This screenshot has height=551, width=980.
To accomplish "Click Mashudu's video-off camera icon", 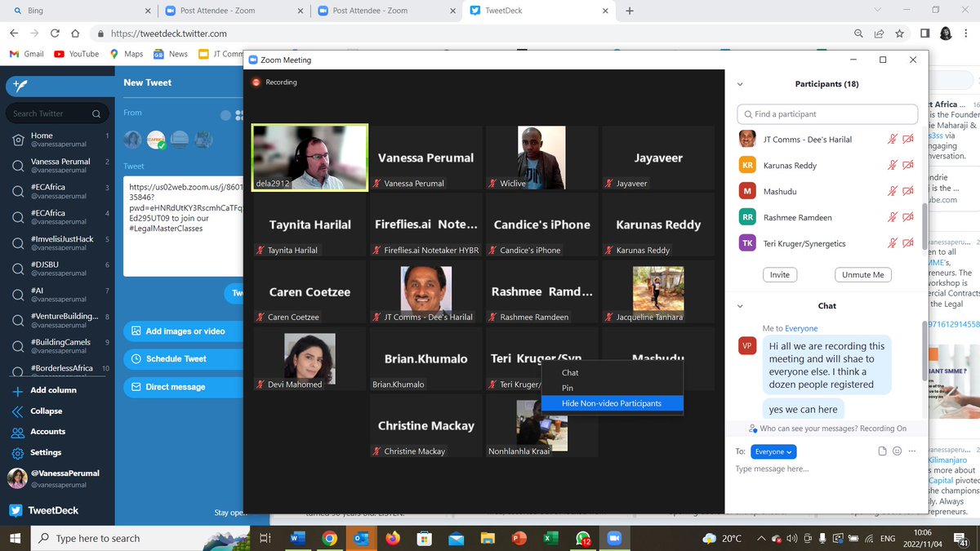I will tap(907, 192).
